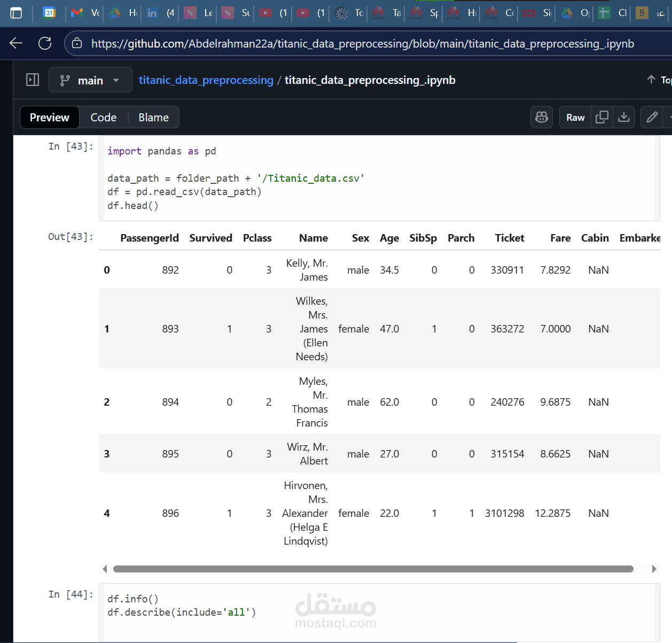
Task: View site information lock icon
Action: (77, 43)
